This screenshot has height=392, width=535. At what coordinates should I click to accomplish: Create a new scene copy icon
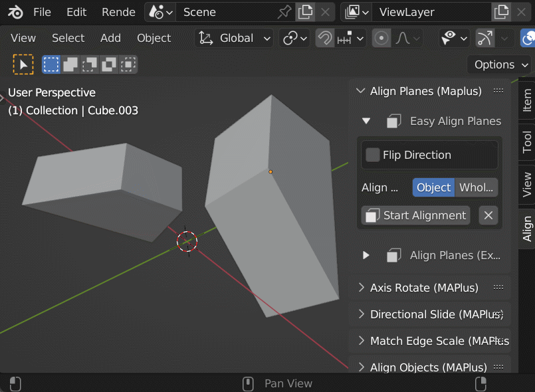tap(305, 12)
